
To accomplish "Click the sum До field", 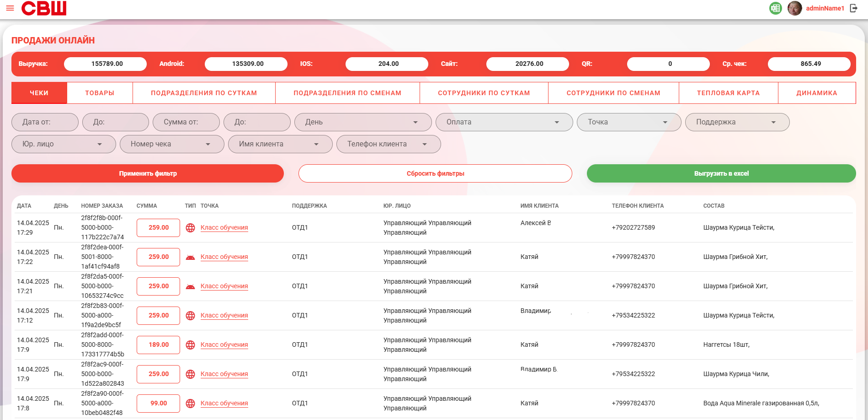I will coord(257,122).
